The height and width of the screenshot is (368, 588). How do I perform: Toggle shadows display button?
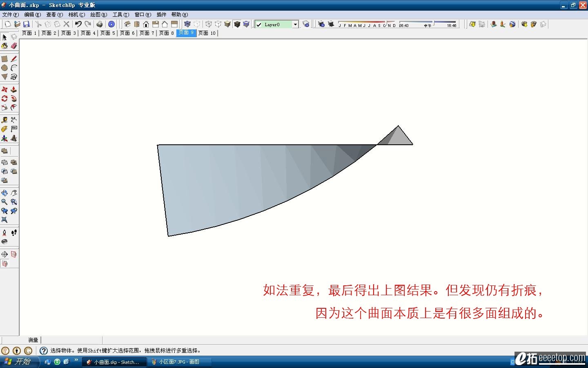click(x=331, y=24)
